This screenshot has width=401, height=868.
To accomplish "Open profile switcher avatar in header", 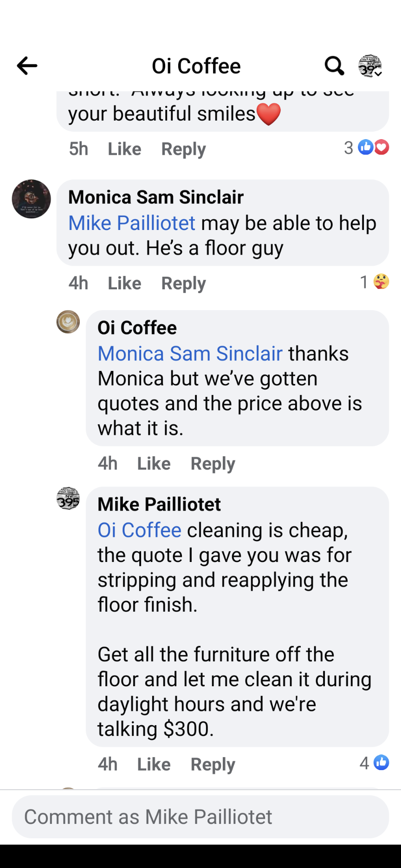I will click(x=370, y=66).
